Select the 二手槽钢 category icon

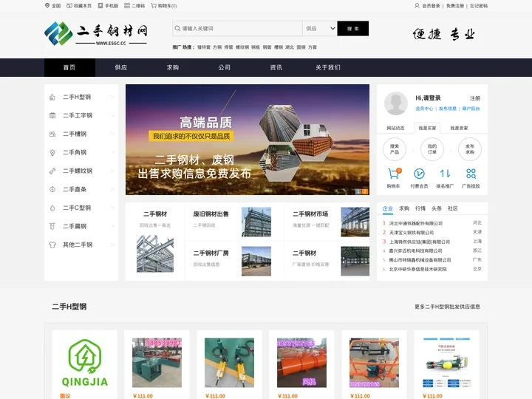[x=52, y=134]
